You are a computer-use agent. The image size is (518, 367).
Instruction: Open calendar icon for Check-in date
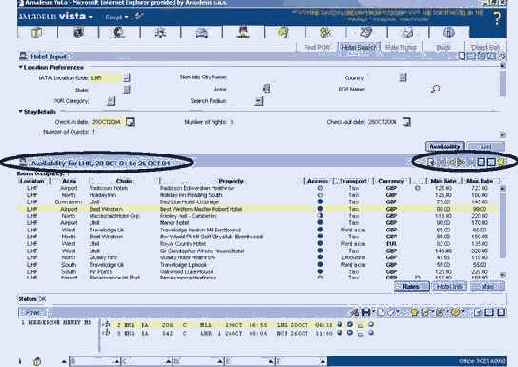click(130, 122)
